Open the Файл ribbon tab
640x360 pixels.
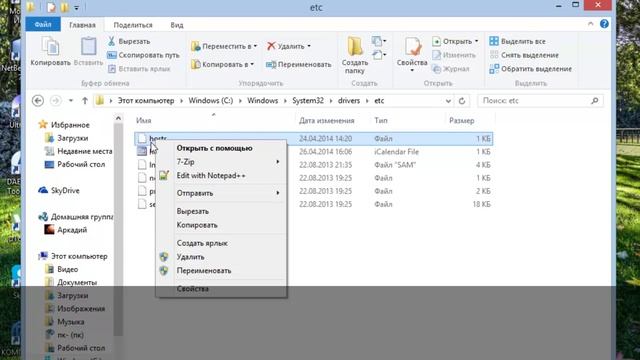point(43,25)
